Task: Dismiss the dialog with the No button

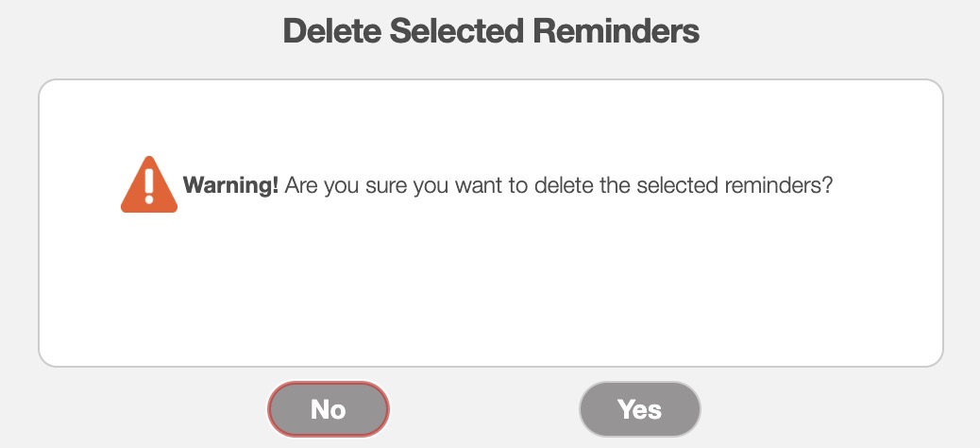Action: (x=329, y=409)
